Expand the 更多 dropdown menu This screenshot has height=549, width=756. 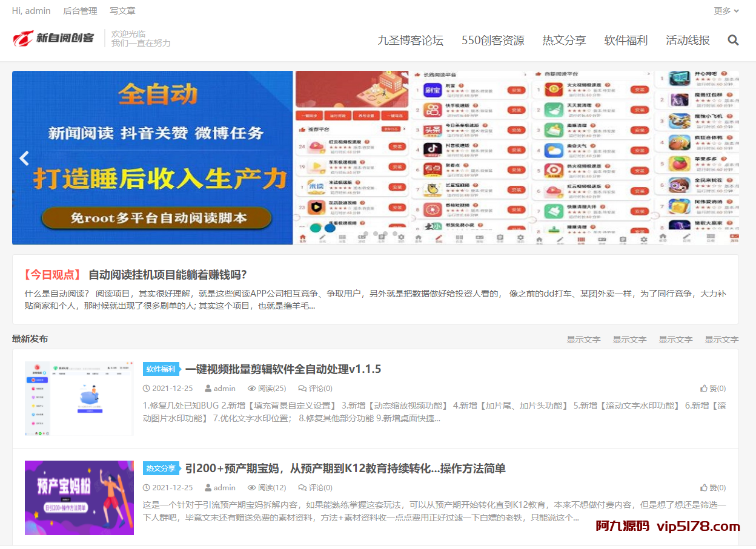[726, 11]
